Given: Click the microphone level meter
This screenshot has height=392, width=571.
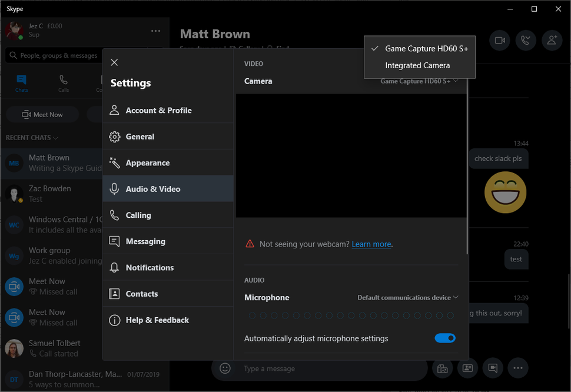Looking at the screenshot, I should [351, 315].
